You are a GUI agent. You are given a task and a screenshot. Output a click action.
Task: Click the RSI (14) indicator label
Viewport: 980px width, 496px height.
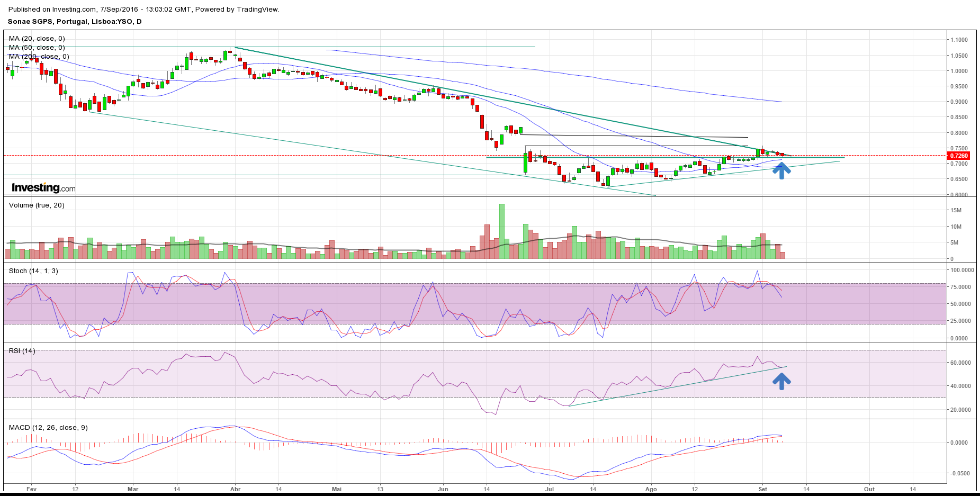point(22,351)
